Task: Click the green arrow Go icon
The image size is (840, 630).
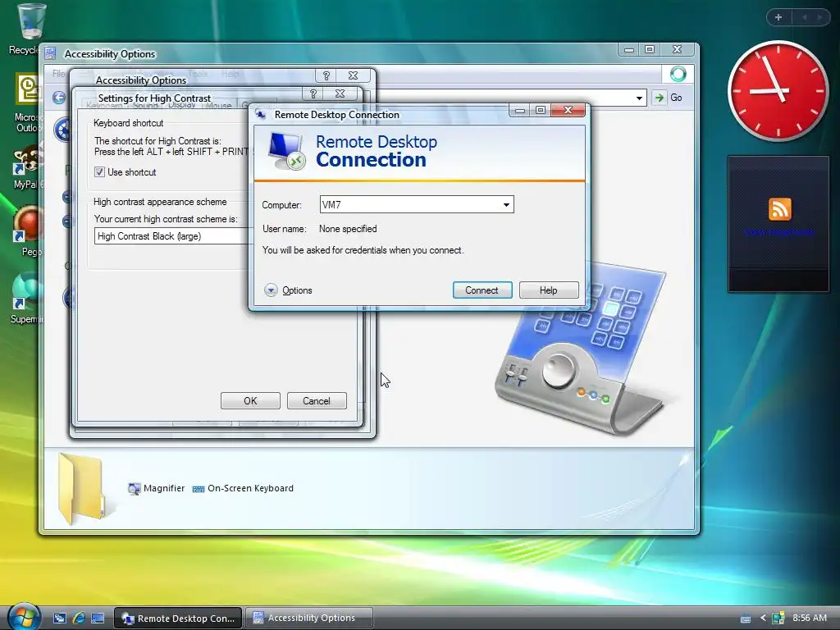Action: 660,98
